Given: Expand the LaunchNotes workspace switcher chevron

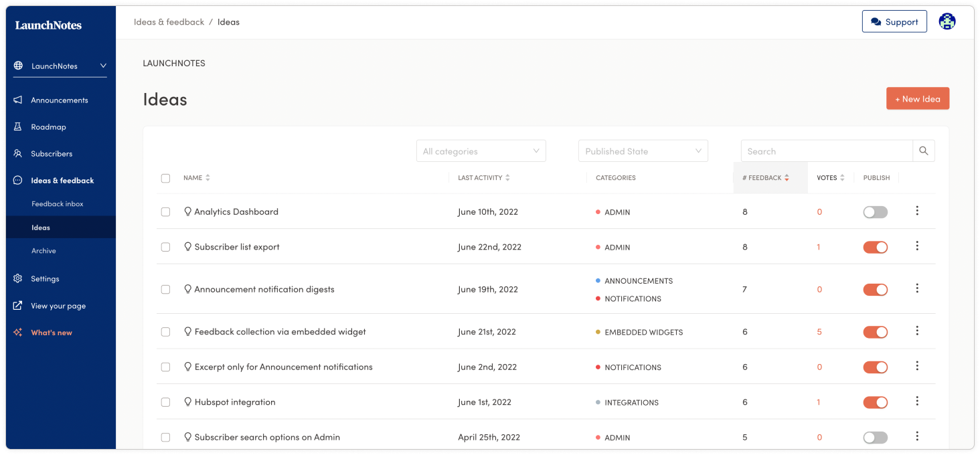Looking at the screenshot, I should 103,66.
